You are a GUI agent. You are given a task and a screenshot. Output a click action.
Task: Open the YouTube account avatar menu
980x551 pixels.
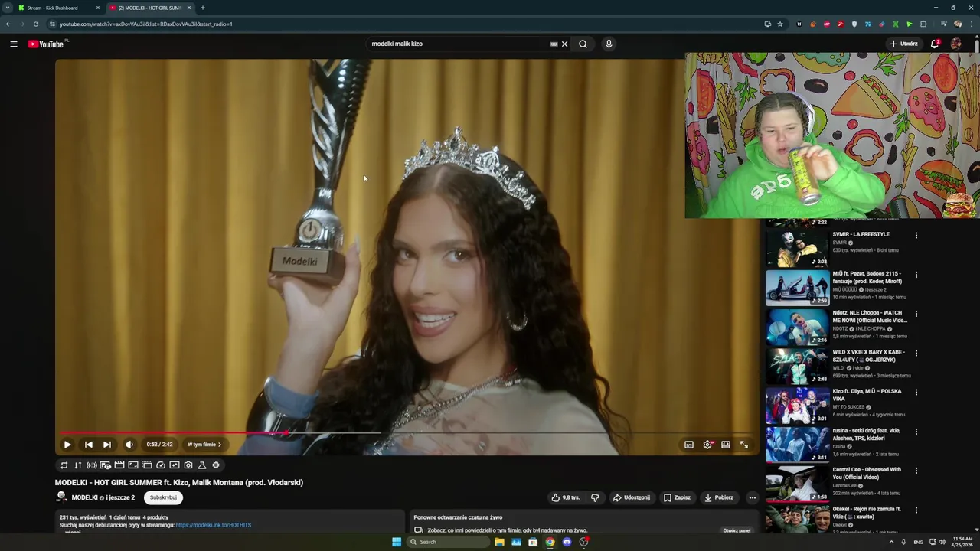[956, 44]
